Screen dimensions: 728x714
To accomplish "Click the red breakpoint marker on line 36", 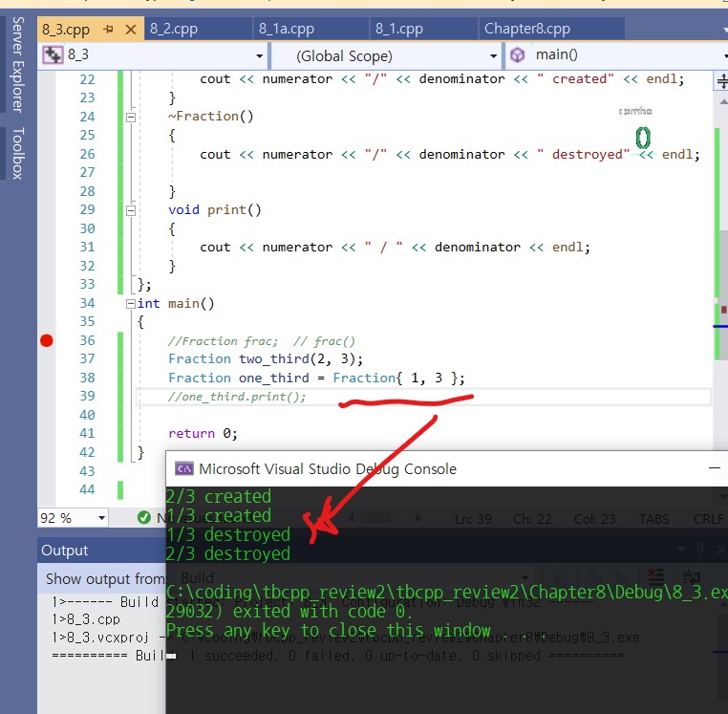I will [x=46, y=340].
